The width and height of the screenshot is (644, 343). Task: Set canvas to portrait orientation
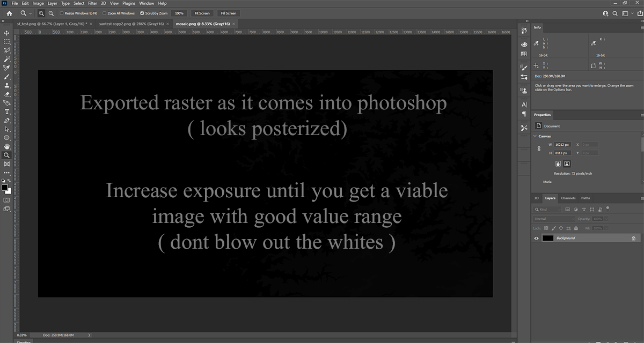[x=559, y=163]
